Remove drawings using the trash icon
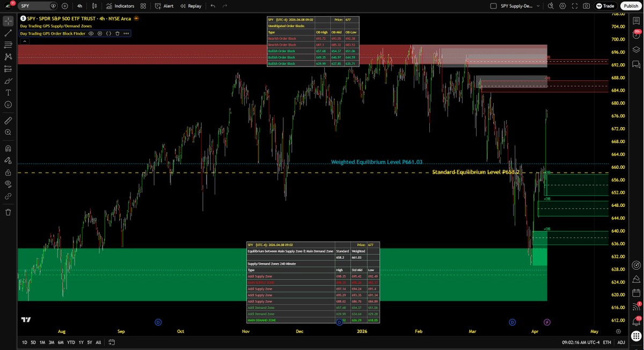 click(8, 212)
